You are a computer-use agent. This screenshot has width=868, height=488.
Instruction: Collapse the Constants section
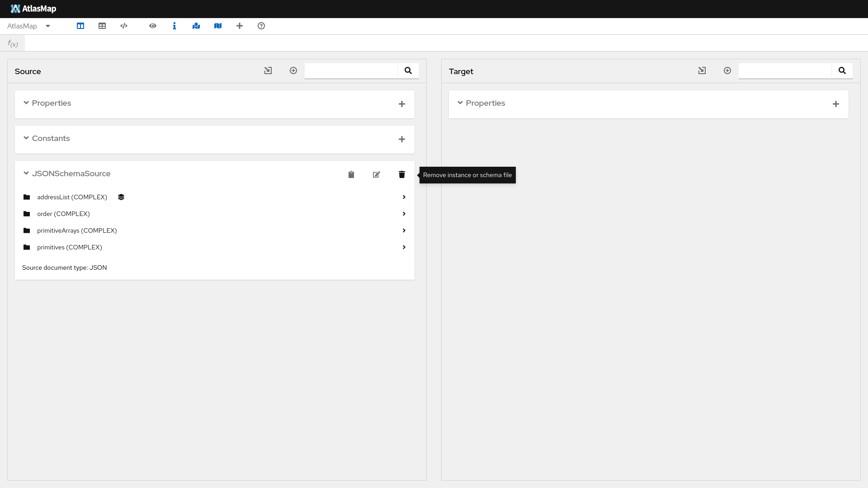[26, 138]
